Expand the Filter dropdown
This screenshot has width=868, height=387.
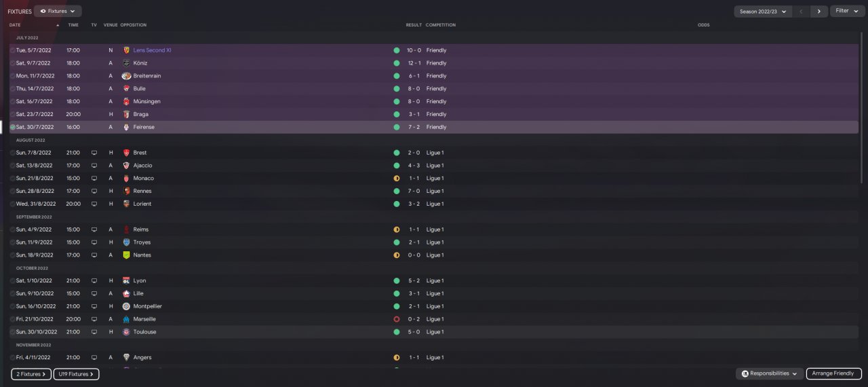(845, 11)
